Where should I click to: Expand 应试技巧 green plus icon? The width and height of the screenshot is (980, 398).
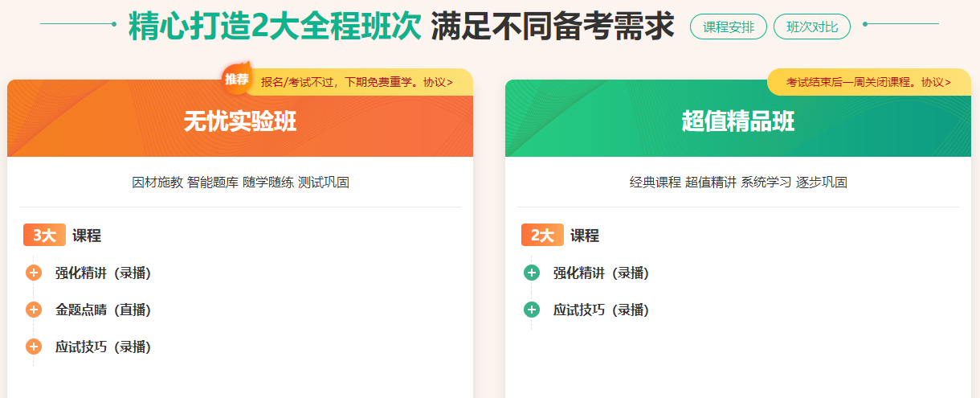click(x=532, y=310)
